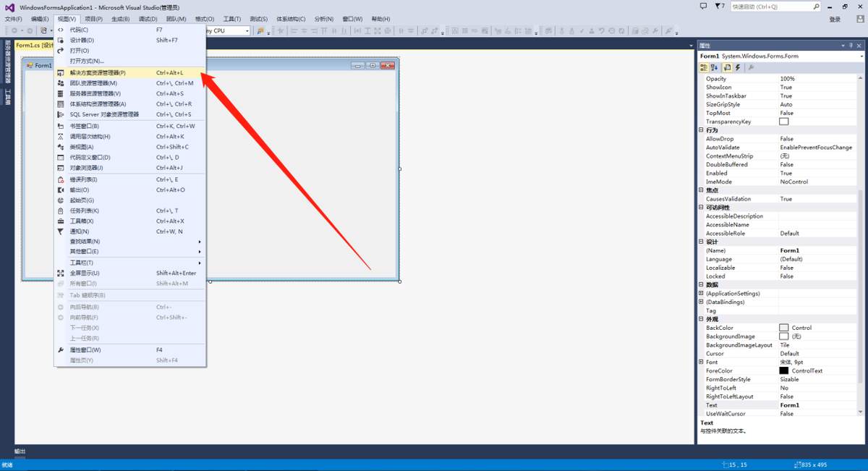Expand 工具栏(T) submenu

click(130, 263)
